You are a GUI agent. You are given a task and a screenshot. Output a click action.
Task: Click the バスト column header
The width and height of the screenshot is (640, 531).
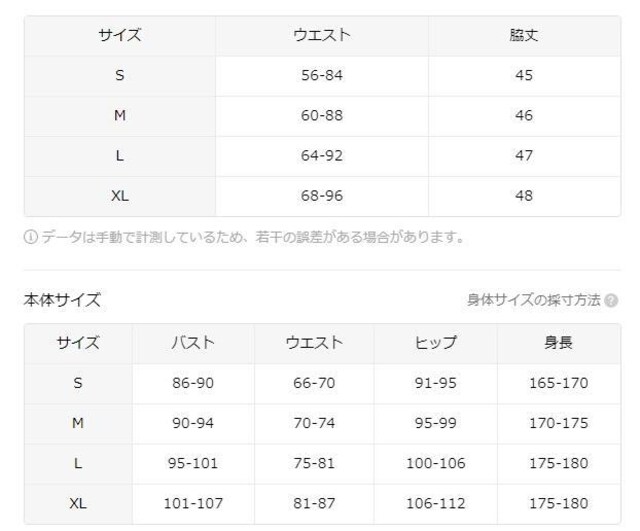pyautogui.click(x=193, y=343)
